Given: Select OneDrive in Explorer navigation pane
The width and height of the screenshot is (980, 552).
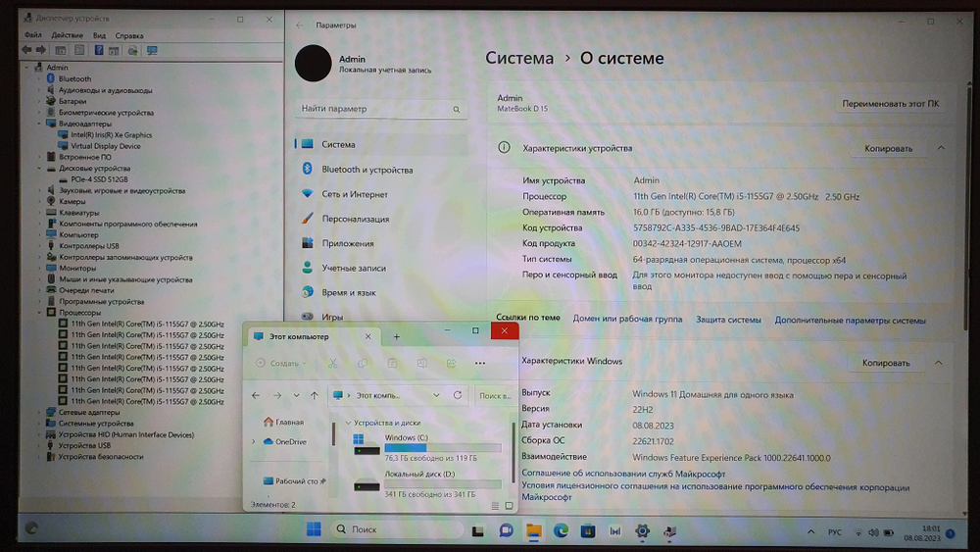Looking at the screenshot, I should point(285,441).
